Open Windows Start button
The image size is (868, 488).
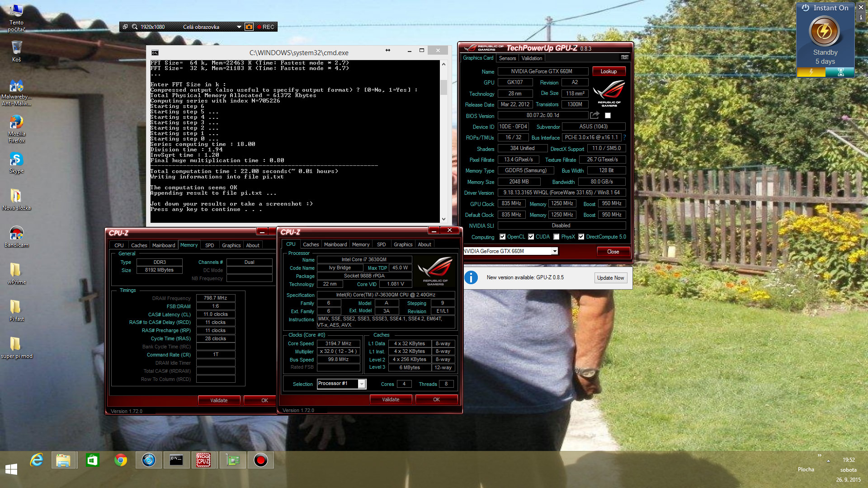11,469
